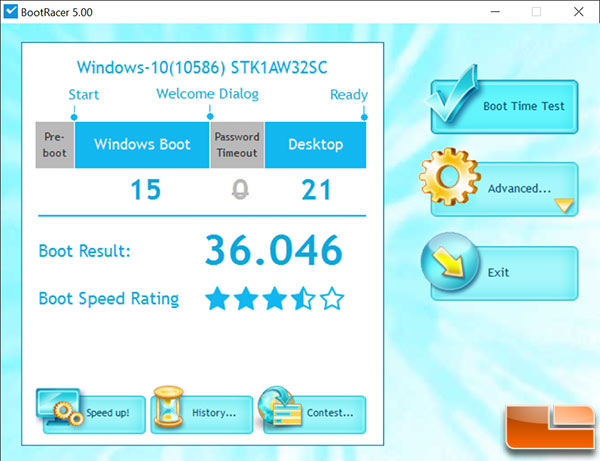Click the Boot Result label

85,251
